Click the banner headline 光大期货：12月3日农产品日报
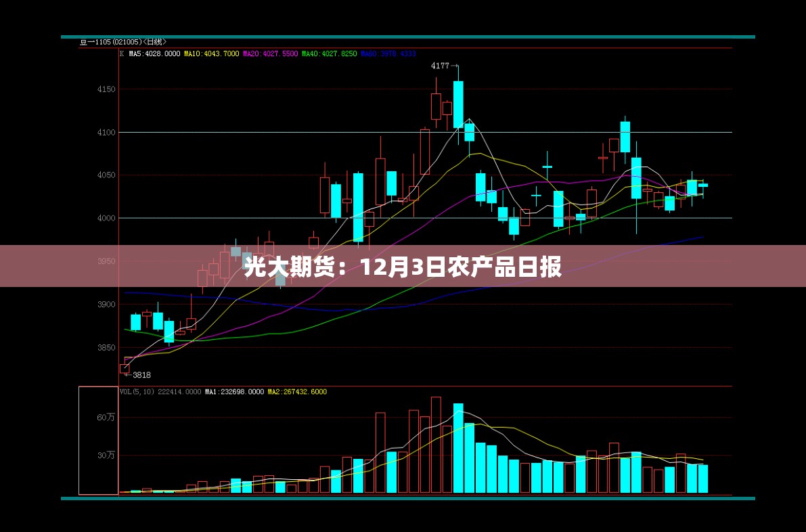806x532 pixels. pos(403,267)
